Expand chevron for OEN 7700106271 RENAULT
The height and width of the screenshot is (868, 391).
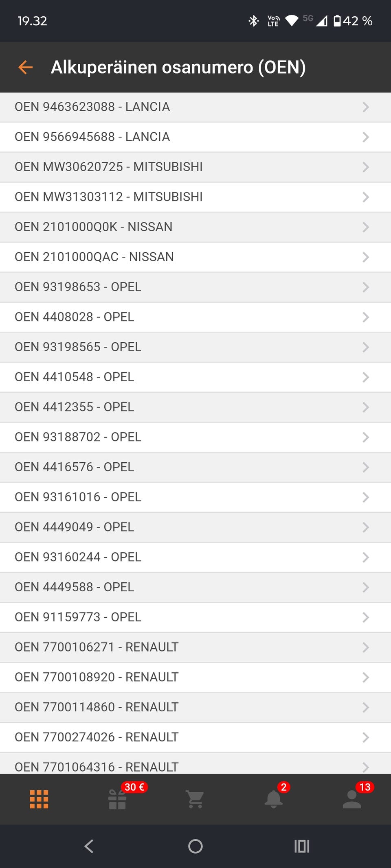click(365, 647)
